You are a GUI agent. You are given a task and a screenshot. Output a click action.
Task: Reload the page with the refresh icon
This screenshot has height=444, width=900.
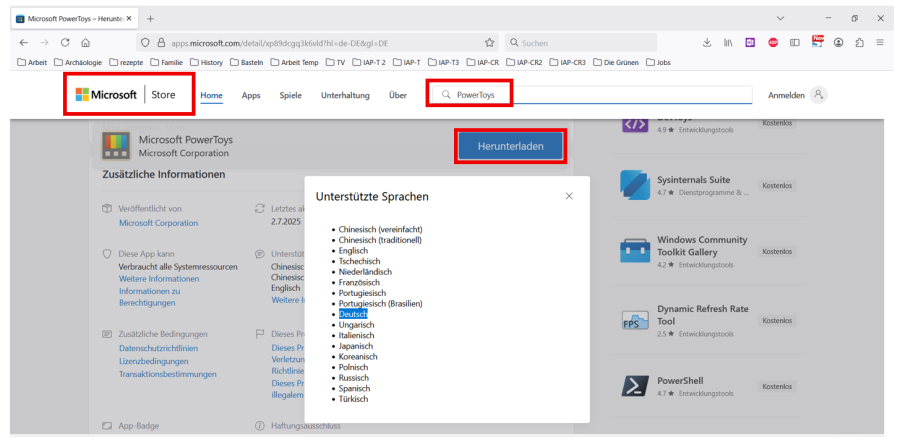tap(65, 42)
